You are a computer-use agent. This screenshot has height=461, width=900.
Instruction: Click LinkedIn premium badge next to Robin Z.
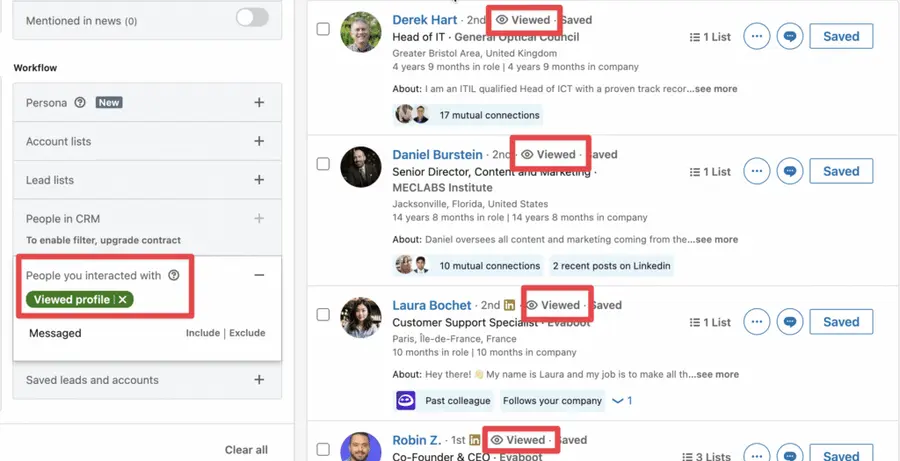474,440
